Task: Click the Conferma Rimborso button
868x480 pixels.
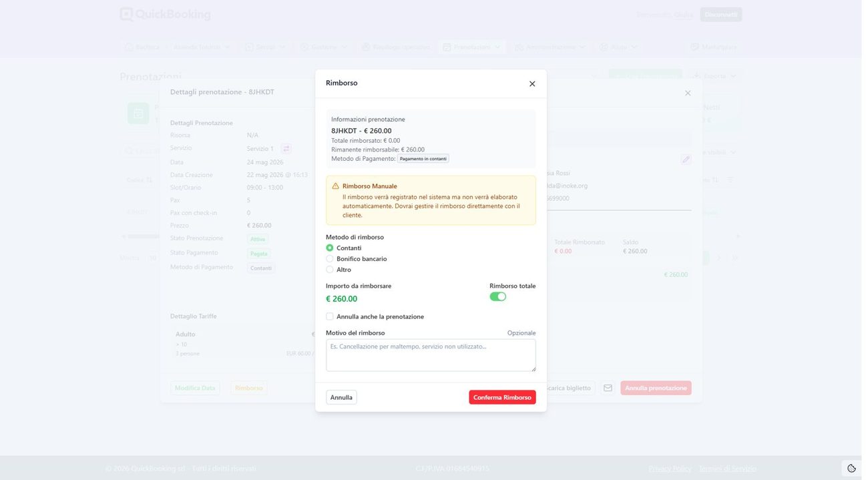Action: click(x=502, y=397)
